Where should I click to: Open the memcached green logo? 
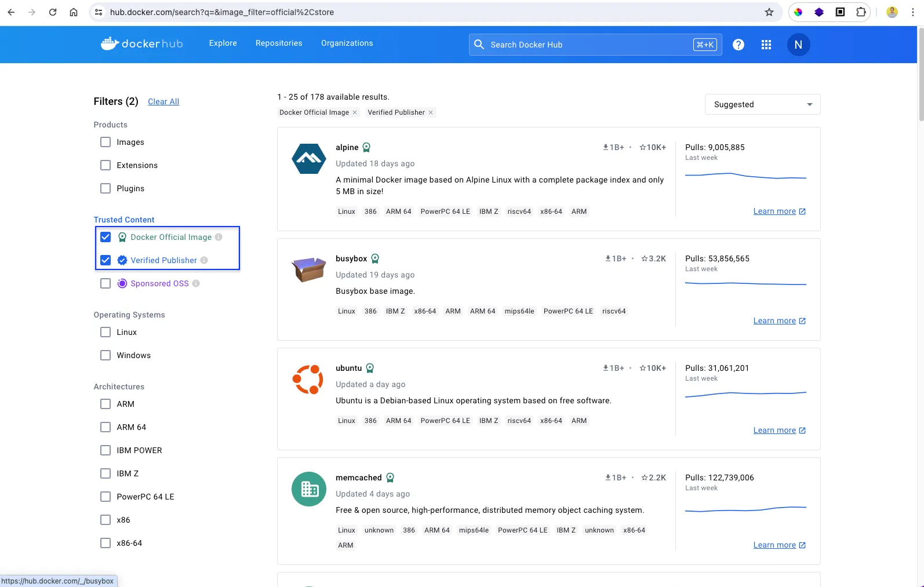tap(309, 489)
